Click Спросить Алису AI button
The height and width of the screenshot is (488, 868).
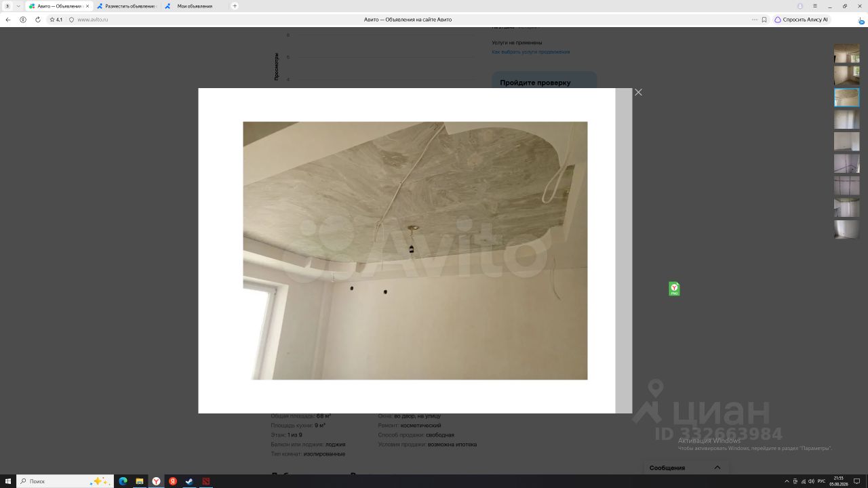(x=802, y=20)
